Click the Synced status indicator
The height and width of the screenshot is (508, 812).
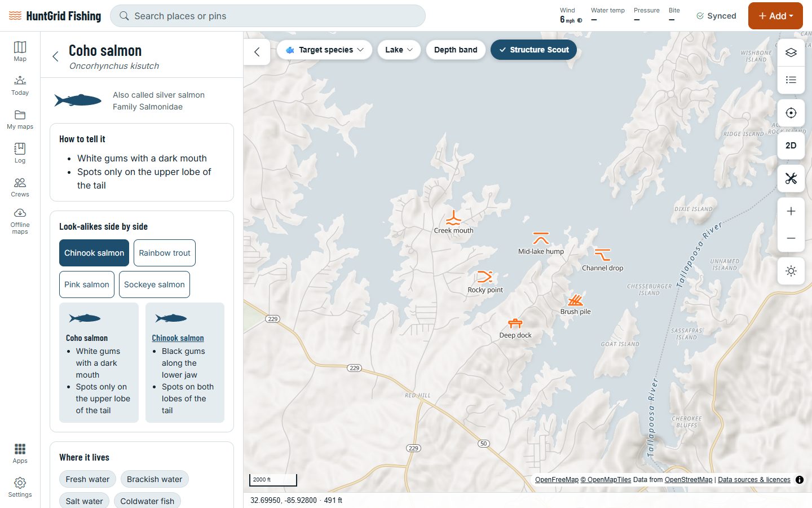coord(716,16)
